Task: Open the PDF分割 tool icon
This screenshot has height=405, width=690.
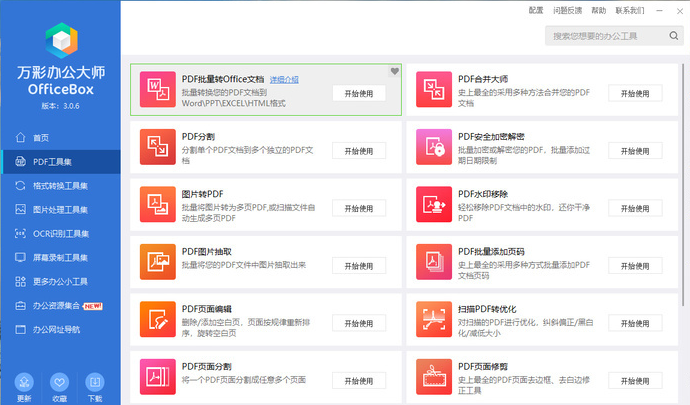Action: pyautogui.click(x=158, y=147)
